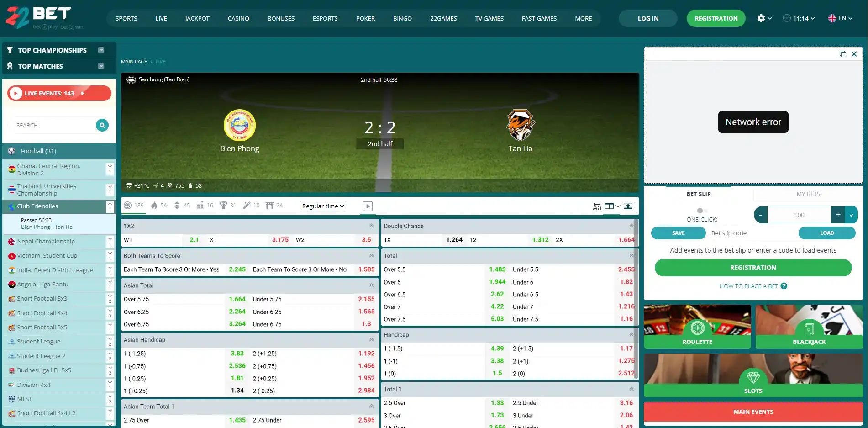Click the 22BET logo
Viewport: 868px width, 428px height.
[45, 18]
